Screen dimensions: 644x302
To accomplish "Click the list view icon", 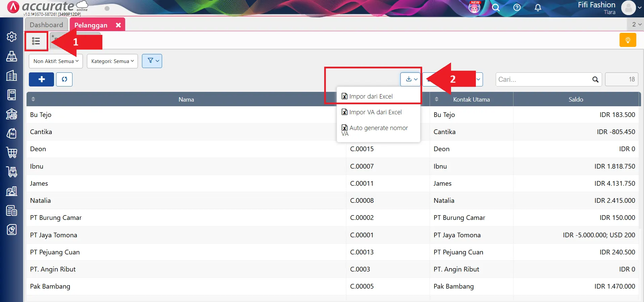I will pyautogui.click(x=36, y=41).
